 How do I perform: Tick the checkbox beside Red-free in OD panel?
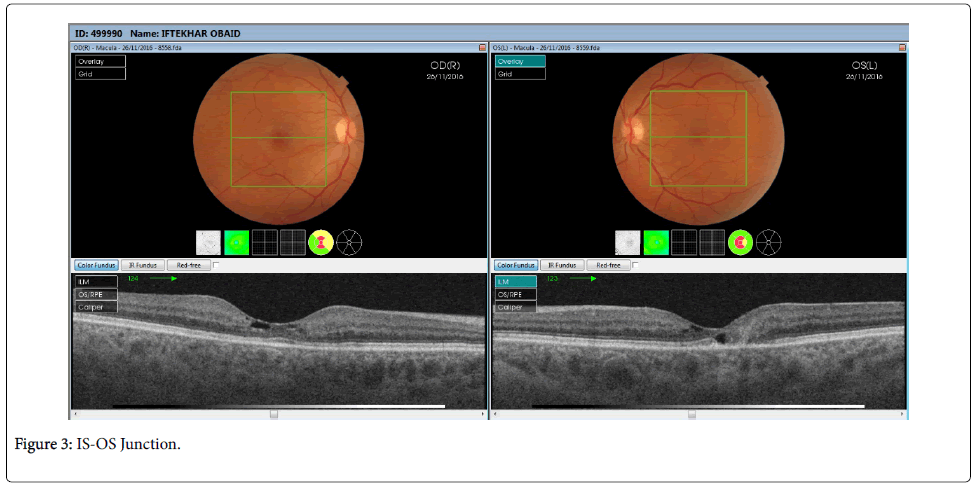(x=217, y=266)
